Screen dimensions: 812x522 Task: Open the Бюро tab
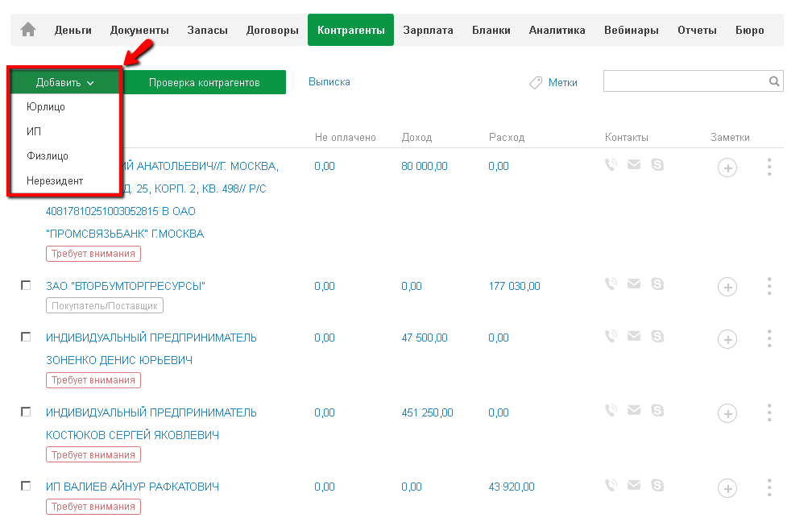tap(749, 30)
